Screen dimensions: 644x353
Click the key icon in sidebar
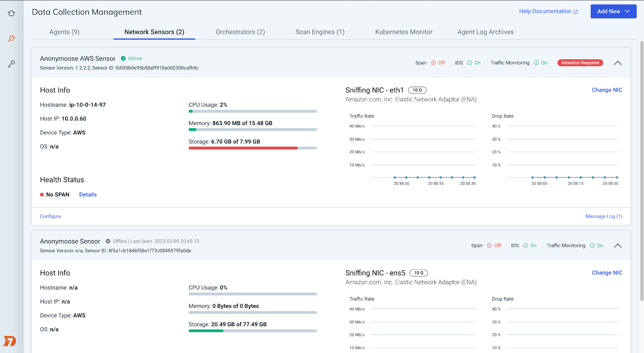point(11,64)
